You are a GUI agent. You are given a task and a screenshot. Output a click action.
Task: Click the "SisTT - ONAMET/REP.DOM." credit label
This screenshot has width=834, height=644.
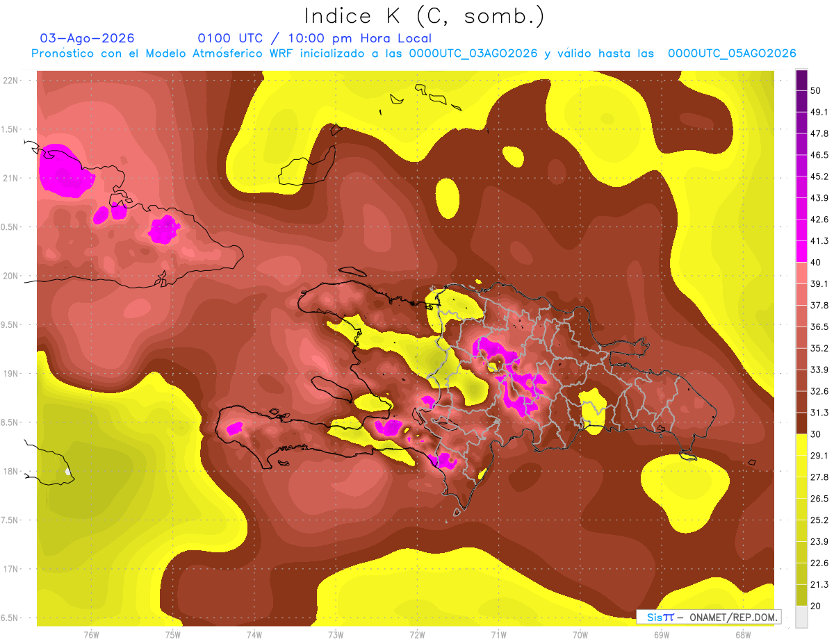click(710, 617)
